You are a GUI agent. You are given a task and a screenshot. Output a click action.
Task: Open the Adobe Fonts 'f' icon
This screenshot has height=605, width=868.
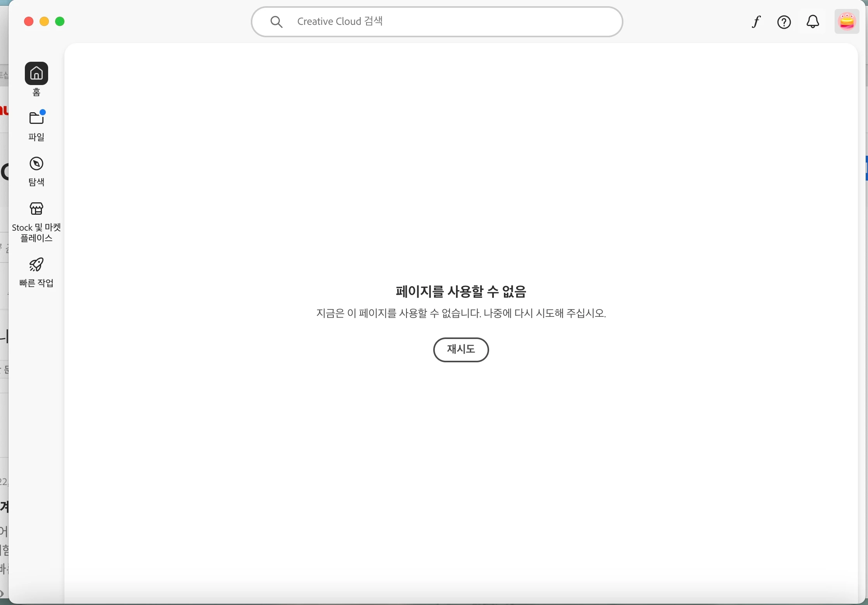click(x=756, y=22)
